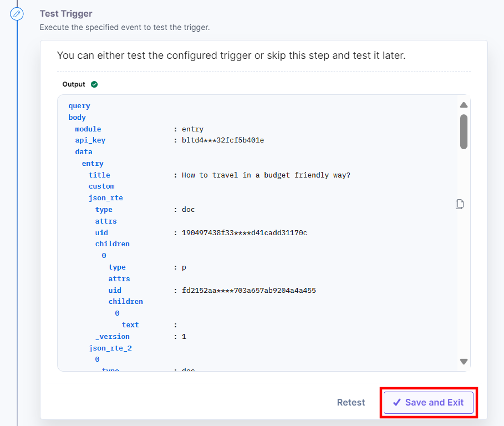Click the scroll down arrow in output panel
The image size is (504, 426).
pyautogui.click(x=464, y=362)
